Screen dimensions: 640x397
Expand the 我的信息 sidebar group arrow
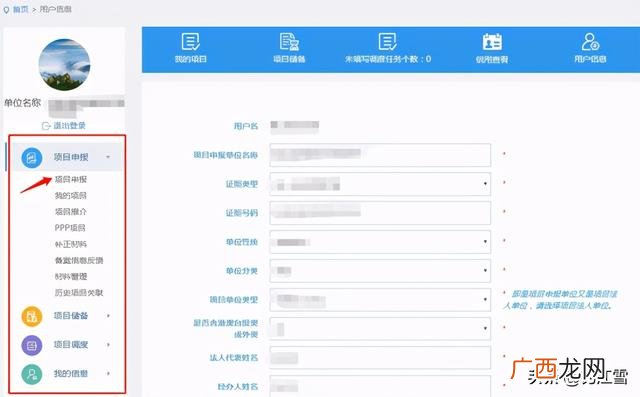(x=108, y=373)
